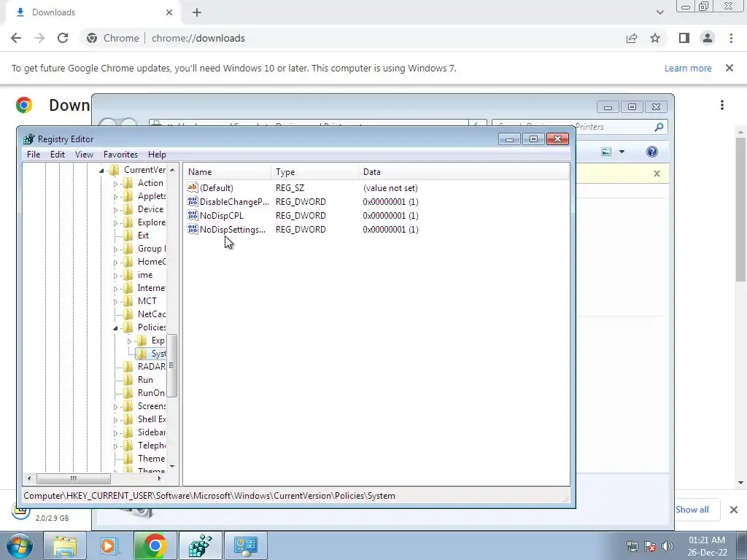Open the Help menu in Registry Editor
The width and height of the screenshot is (747, 560).
(x=157, y=155)
